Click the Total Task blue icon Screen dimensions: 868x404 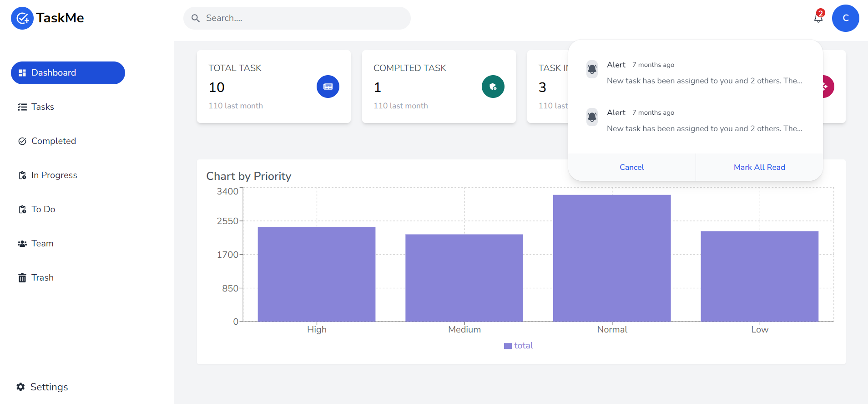click(328, 87)
